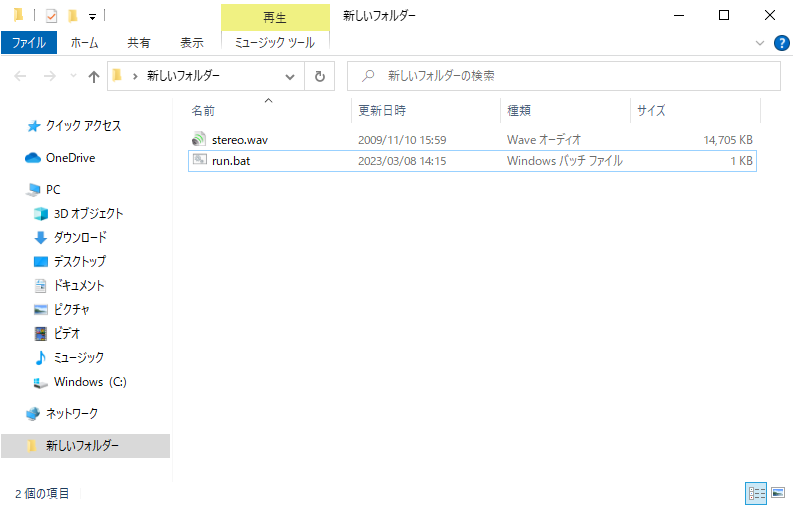
Task: Click the 2009/11/10 15:59 date cell
Action: point(402,140)
